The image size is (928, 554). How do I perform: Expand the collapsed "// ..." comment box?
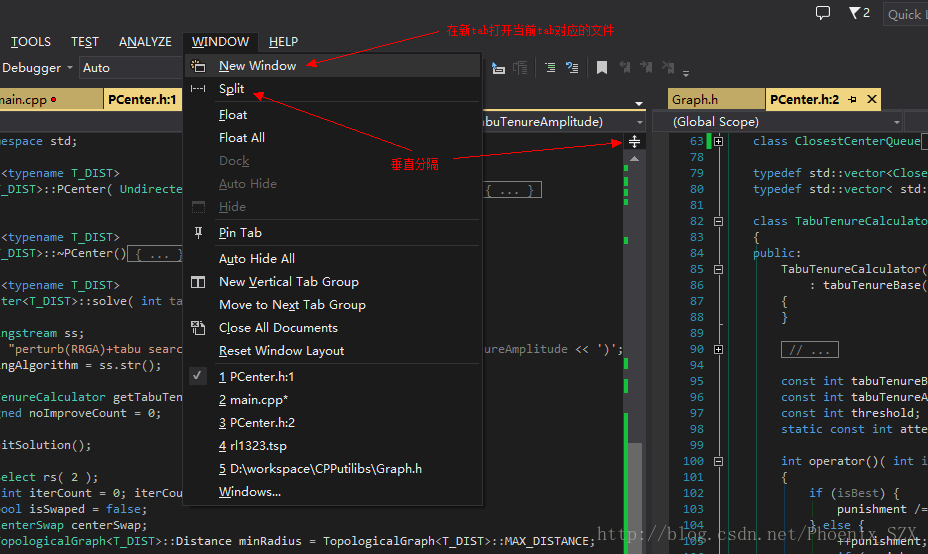pyautogui.click(x=810, y=350)
